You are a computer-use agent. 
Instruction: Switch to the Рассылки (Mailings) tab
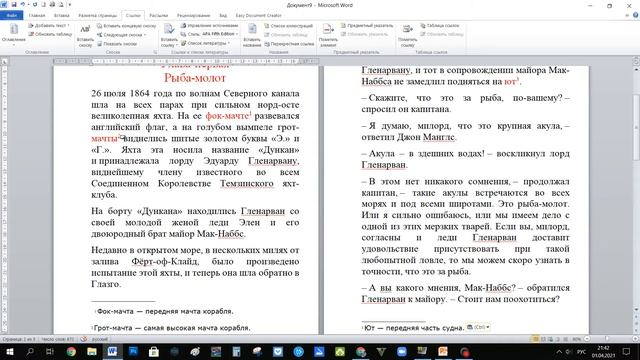click(158, 16)
